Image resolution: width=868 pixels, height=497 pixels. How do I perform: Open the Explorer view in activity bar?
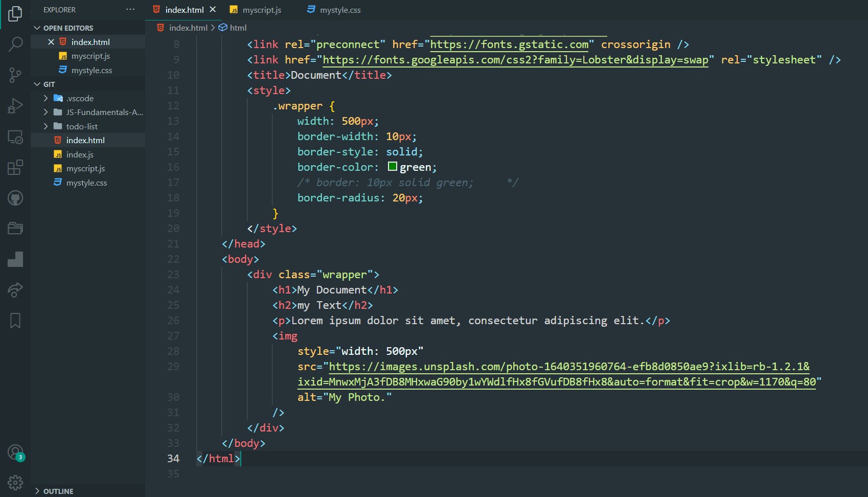pyautogui.click(x=15, y=14)
